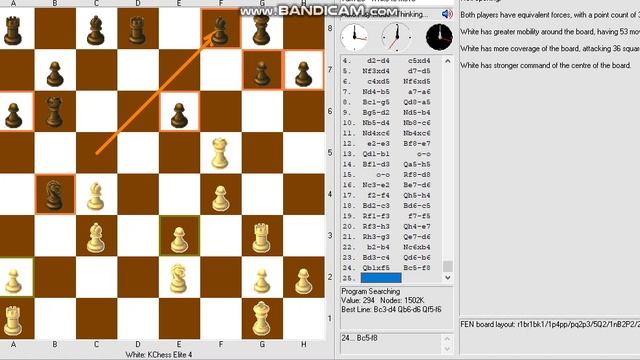Select the black queen on b6
Viewport: 640px width, 360px height.
click(54, 111)
